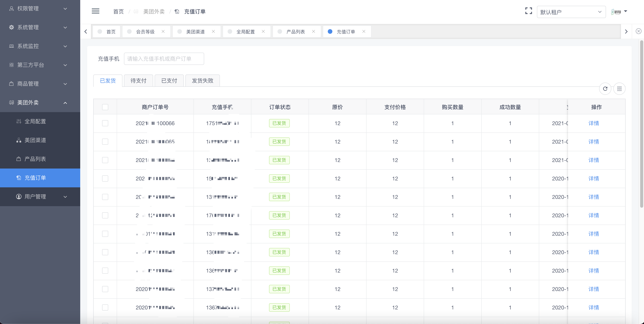Image resolution: width=644 pixels, height=324 pixels.
Task: Refresh the order table
Action: 605,89
